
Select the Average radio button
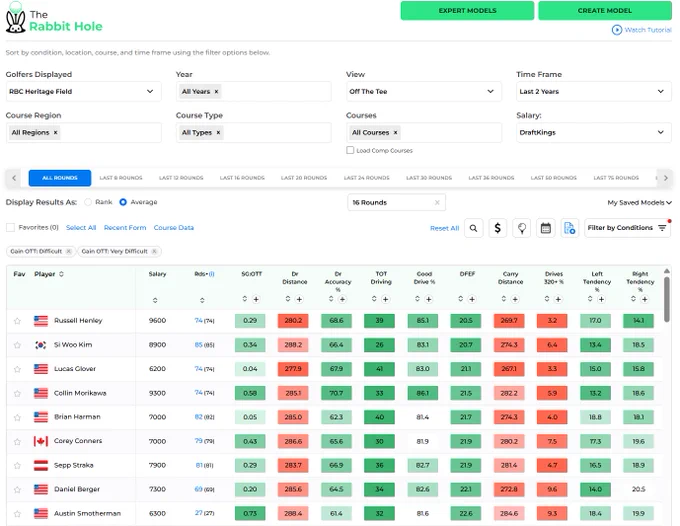pos(123,202)
